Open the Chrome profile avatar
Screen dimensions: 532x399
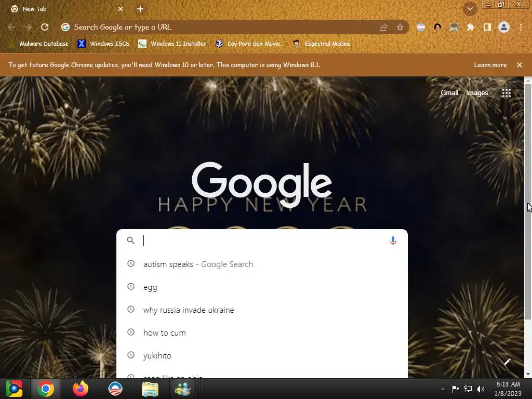[x=504, y=27]
